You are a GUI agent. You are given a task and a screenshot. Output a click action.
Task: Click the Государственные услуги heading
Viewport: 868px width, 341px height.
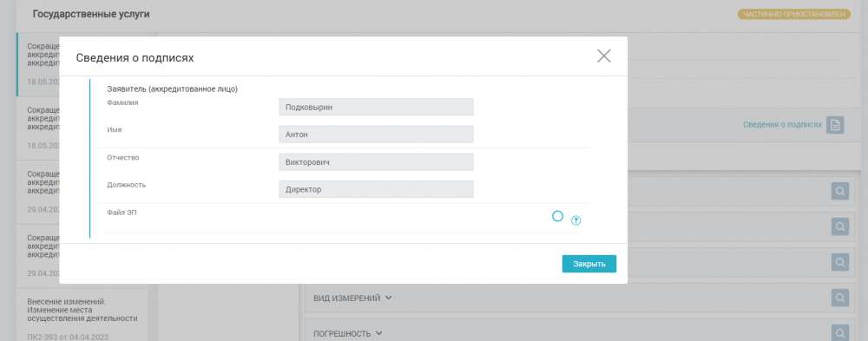coord(91,15)
